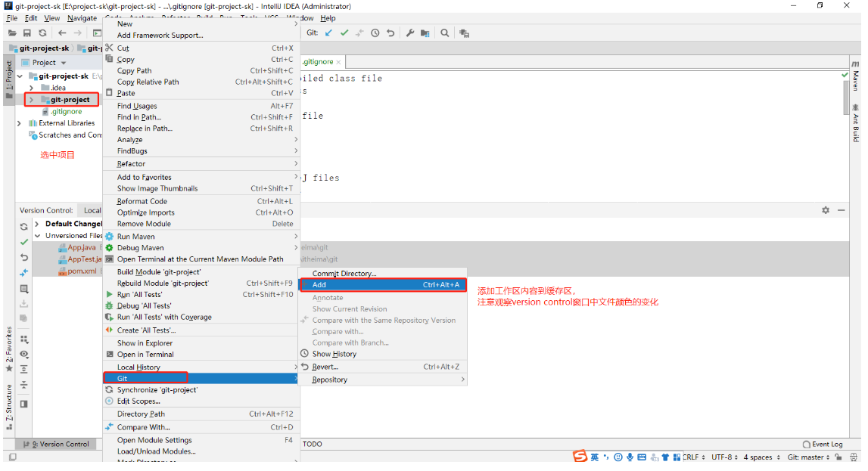
Task: Click the synchronize refresh toolbar icon
Action: (x=42, y=33)
